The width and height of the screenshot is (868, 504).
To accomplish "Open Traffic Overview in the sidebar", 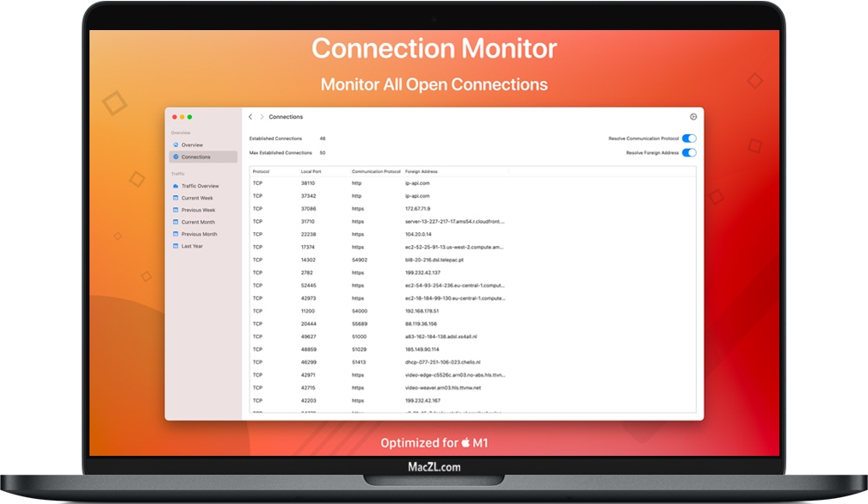I will [203, 186].
